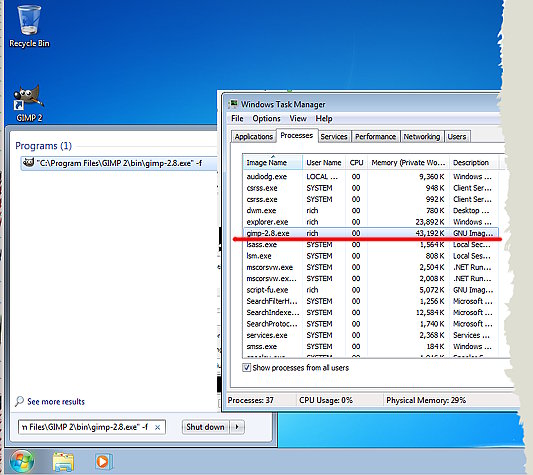Click Desktop ... description of dwm.exe
533x475 pixels.
(x=471, y=210)
